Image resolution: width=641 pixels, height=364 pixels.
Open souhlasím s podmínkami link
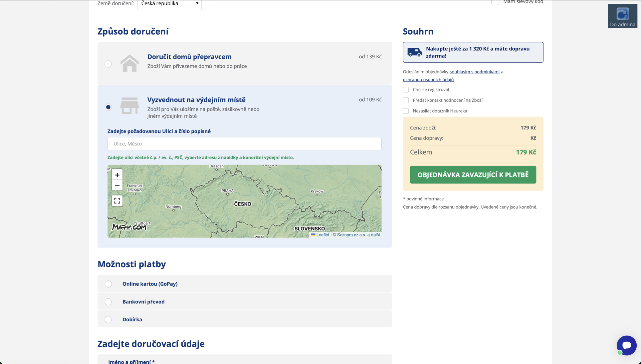(474, 72)
